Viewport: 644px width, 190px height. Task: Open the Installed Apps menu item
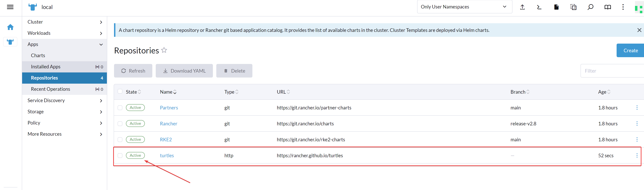(x=46, y=66)
